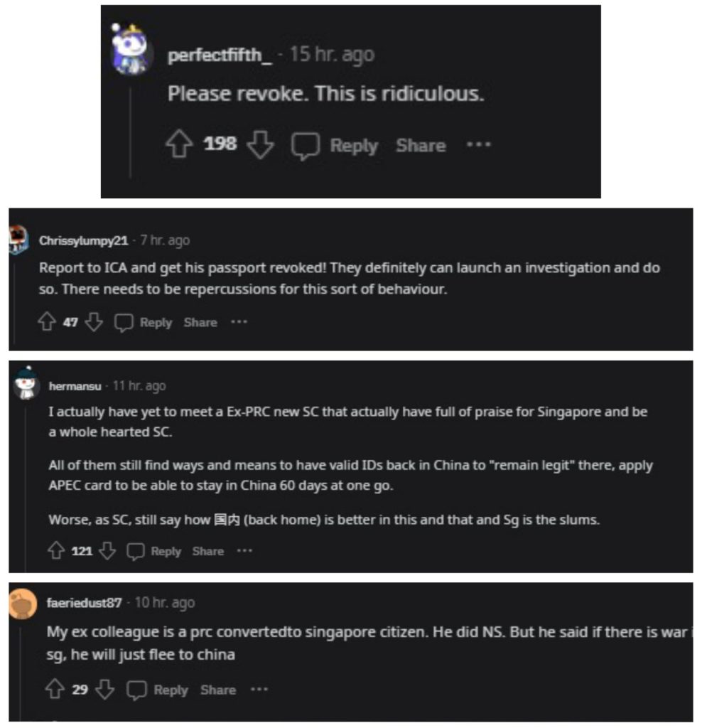Downvote the comment with 198 points
This screenshot has width=702, height=728.
[260, 144]
